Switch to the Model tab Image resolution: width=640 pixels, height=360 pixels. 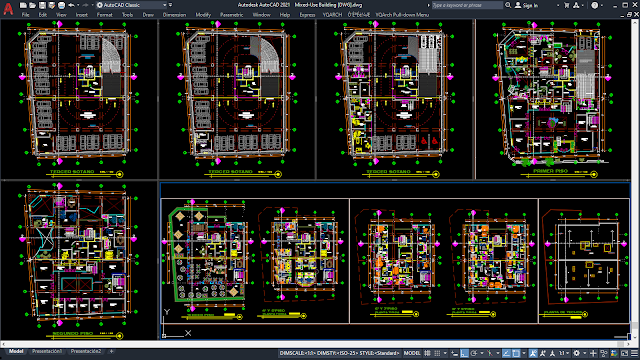16,351
